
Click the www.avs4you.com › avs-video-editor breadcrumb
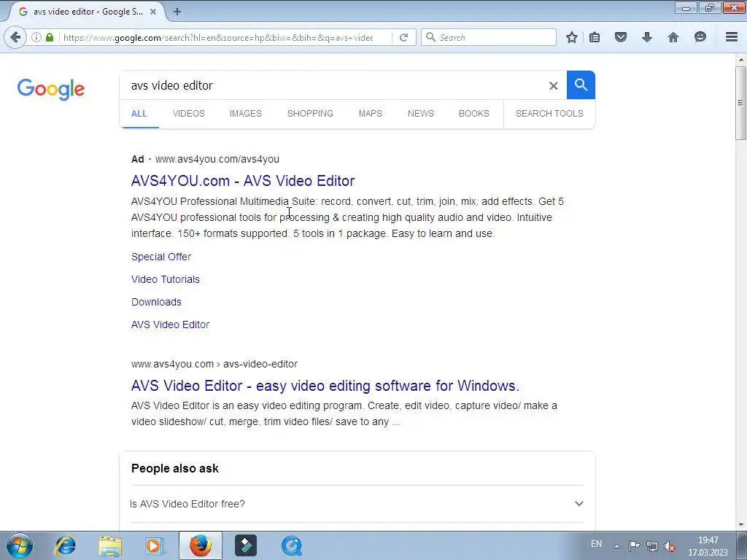[214, 364]
